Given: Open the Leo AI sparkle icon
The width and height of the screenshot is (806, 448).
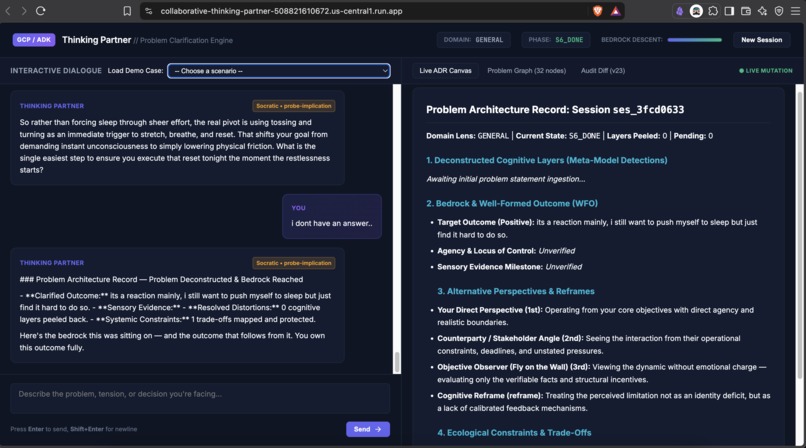Looking at the screenshot, I should point(762,11).
